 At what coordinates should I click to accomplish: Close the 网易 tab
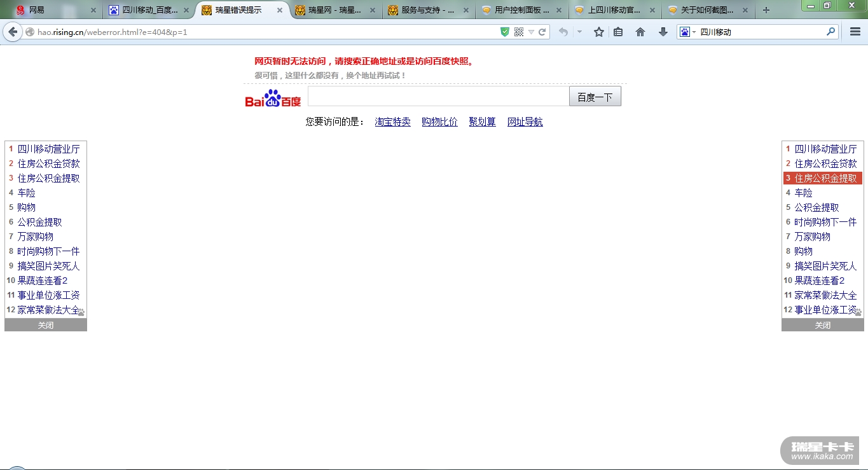click(x=93, y=10)
